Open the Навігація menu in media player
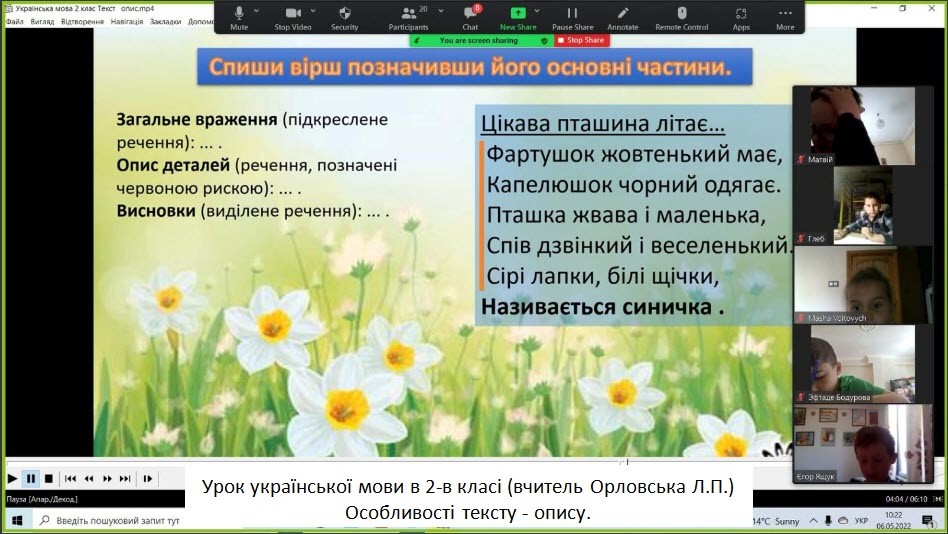The width and height of the screenshot is (948, 534). 126,21
